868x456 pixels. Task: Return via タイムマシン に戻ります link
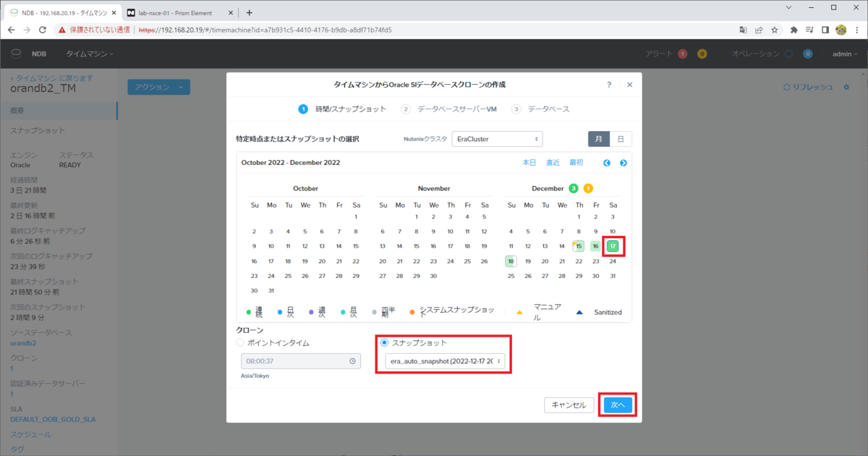point(51,77)
